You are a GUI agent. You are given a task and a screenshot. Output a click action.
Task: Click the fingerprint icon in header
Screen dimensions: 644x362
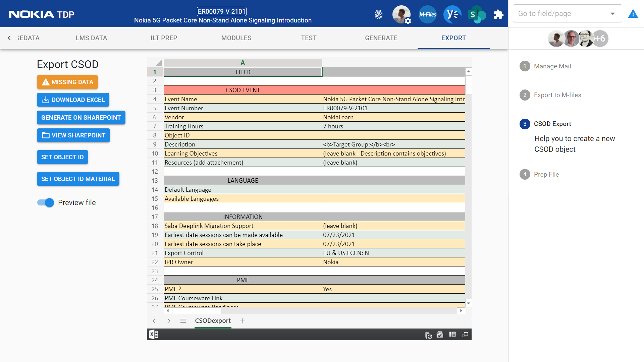point(379,14)
